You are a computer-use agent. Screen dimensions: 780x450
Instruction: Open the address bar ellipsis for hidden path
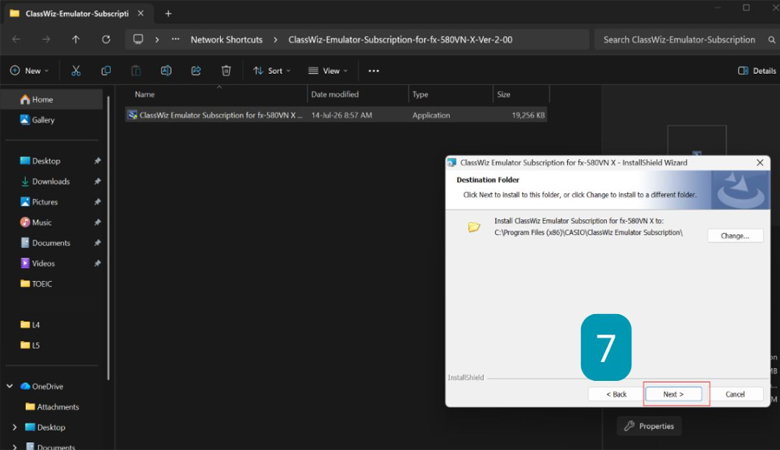click(x=176, y=39)
